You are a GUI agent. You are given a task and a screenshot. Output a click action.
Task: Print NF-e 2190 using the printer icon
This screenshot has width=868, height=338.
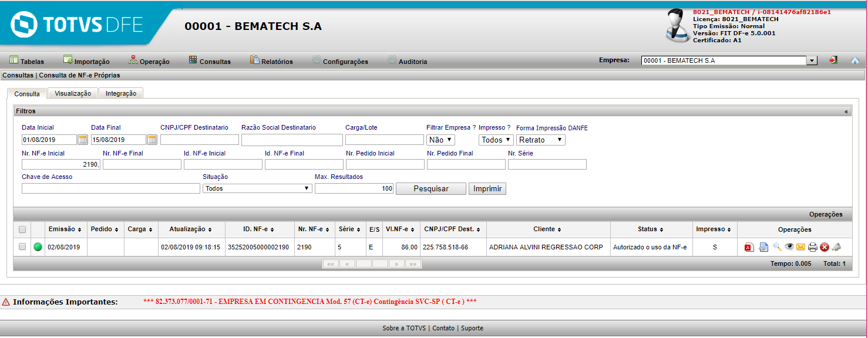(813, 248)
